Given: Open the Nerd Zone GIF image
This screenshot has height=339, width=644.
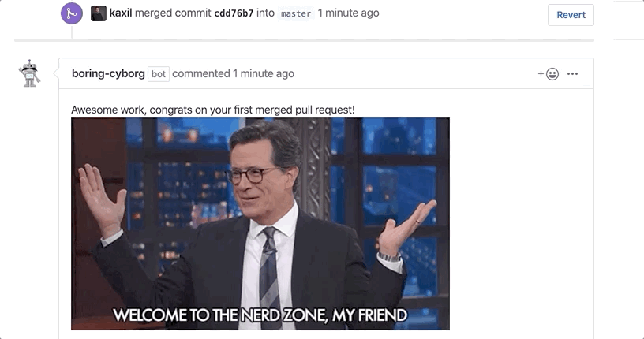Looking at the screenshot, I should (x=260, y=224).
